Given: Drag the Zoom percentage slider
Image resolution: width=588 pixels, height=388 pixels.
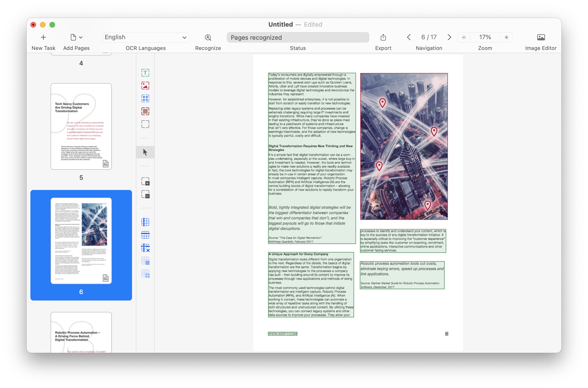Looking at the screenshot, I should click(x=485, y=37).
